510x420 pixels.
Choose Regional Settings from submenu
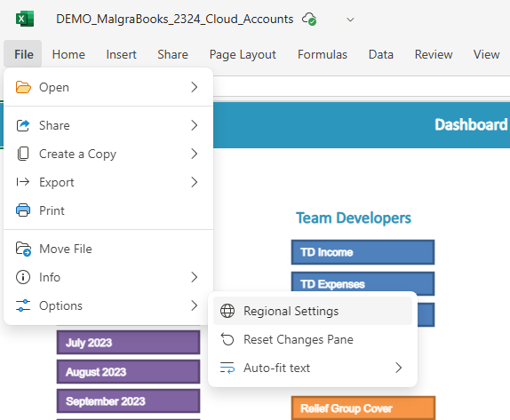[x=313, y=311]
